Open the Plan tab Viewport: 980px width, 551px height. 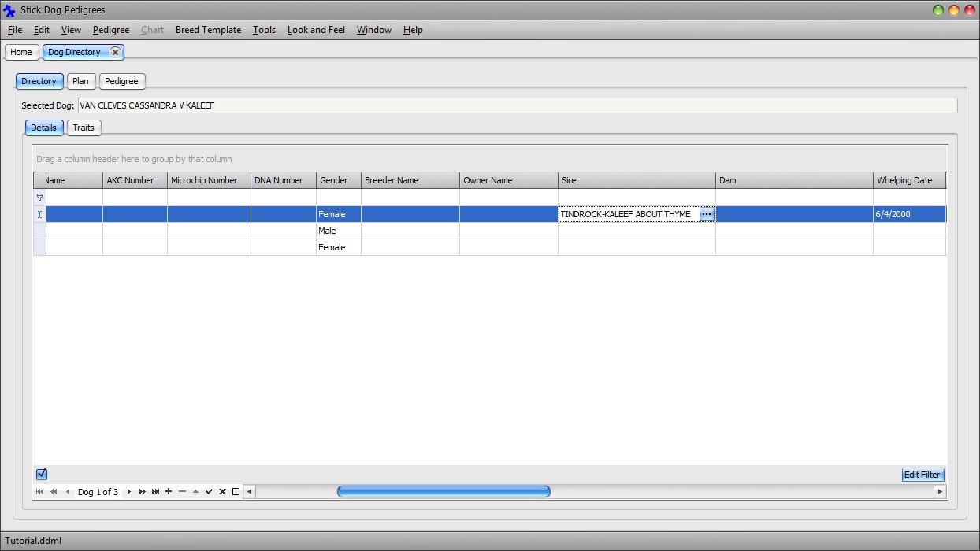(x=80, y=81)
